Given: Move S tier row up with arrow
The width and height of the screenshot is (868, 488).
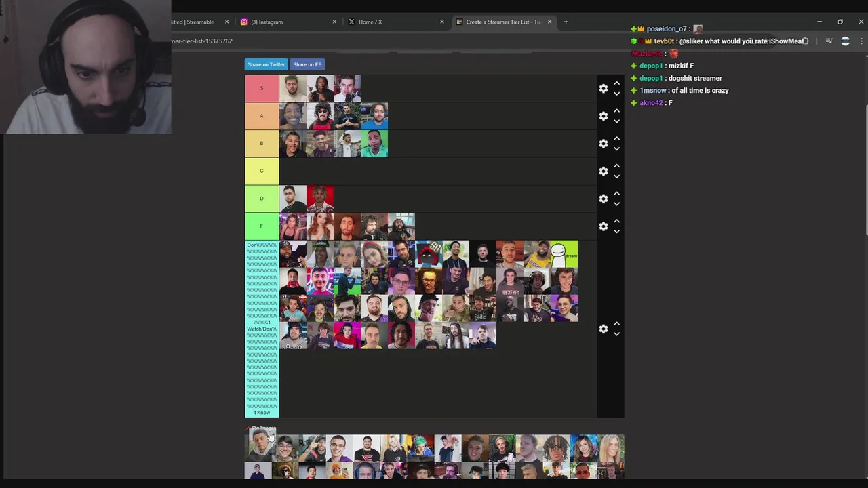Looking at the screenshot, I should tap(616, 83).
